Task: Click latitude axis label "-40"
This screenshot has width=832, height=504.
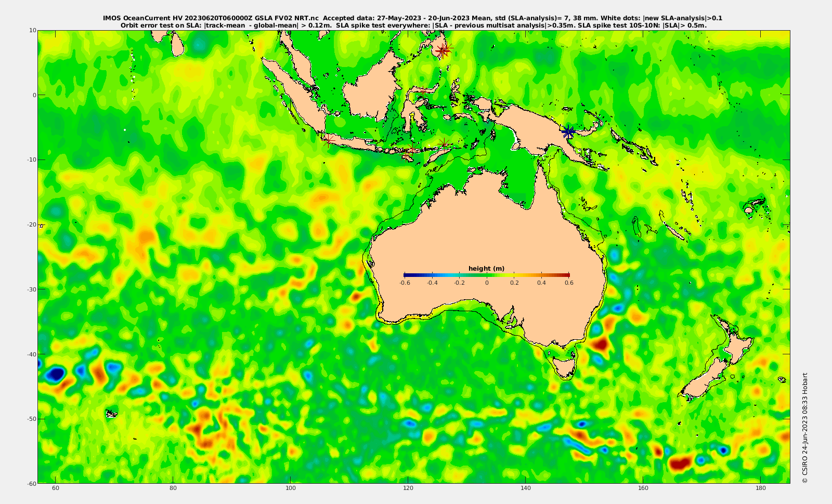Action: (32, 354)
